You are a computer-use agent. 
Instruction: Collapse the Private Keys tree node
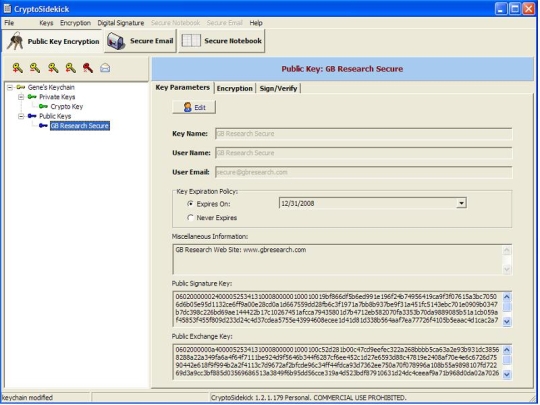coord(21,97)
